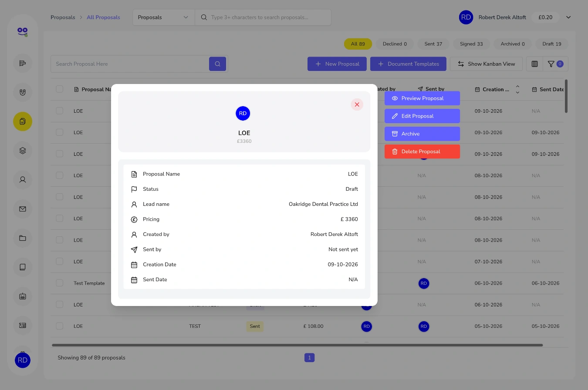
Task: Select the Declined 0 tab
Action: [x=395, y=44]
